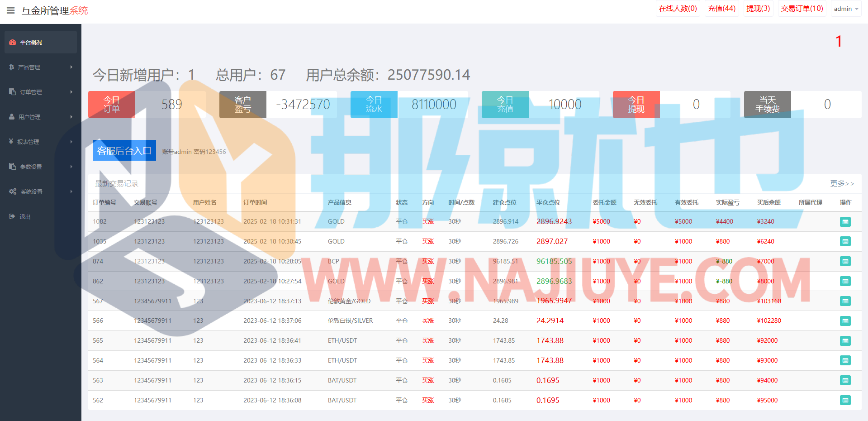This screenshot has width=868, height=421.
Task: Expand the 用户管理 sidebar menu
Action: [40, 117]
